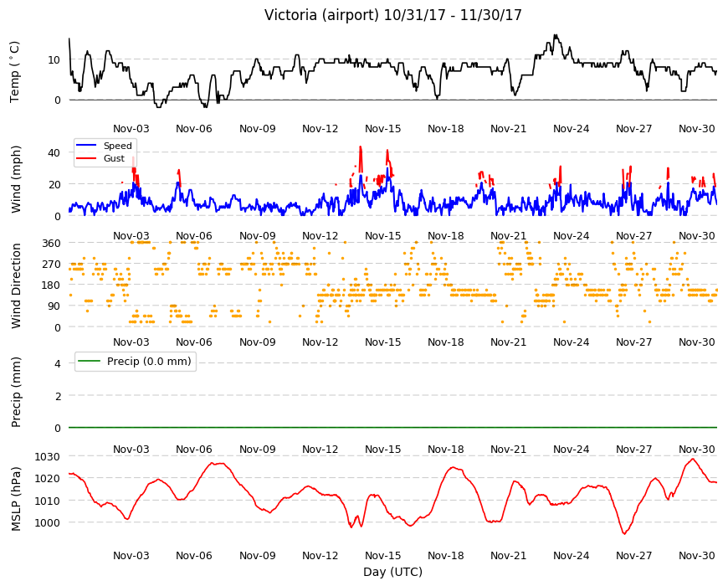Click the 360 tick on Wind Direction axis
The image size is (728, 586).
(x=52, y=243)
